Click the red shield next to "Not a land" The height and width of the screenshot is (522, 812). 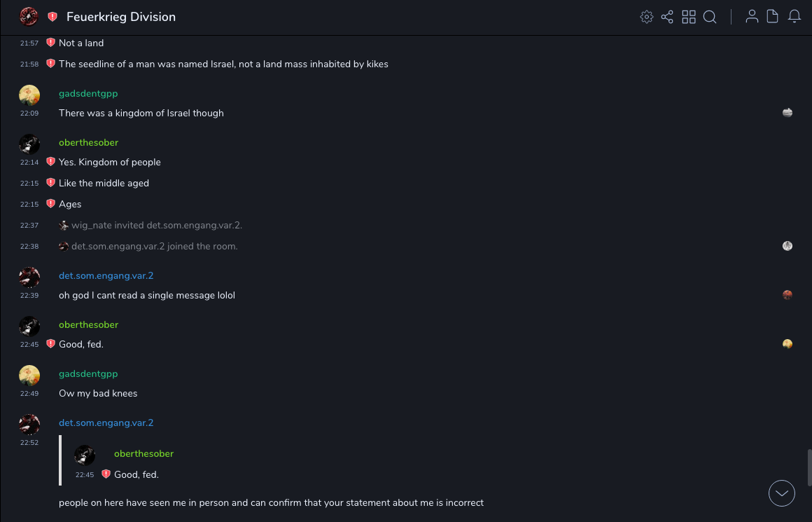click(50, 43)
